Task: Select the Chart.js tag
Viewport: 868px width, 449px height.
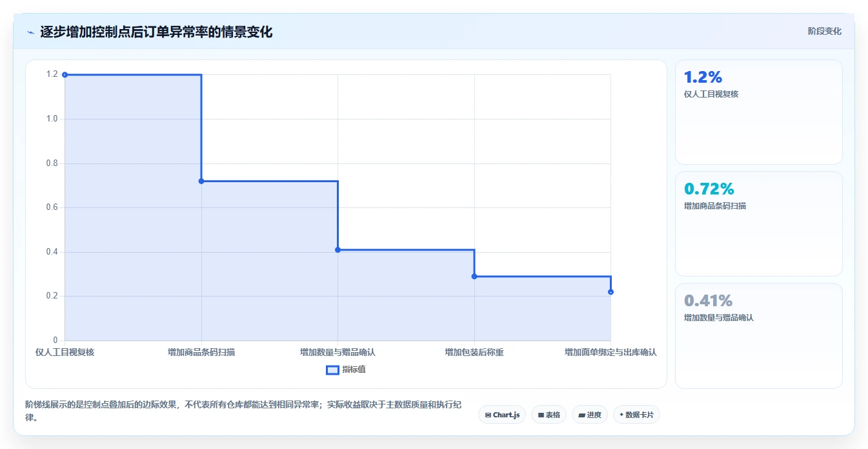Action: tap(501, 415)
